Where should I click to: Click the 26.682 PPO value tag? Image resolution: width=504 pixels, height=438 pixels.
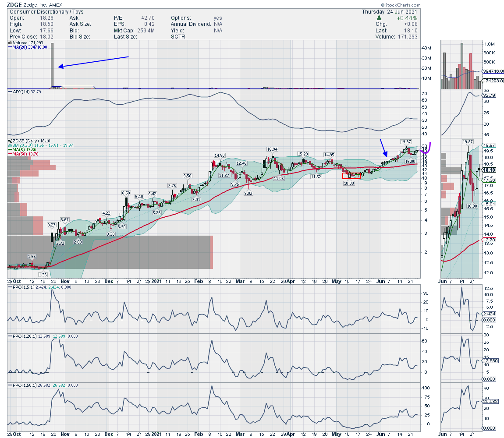490,401
